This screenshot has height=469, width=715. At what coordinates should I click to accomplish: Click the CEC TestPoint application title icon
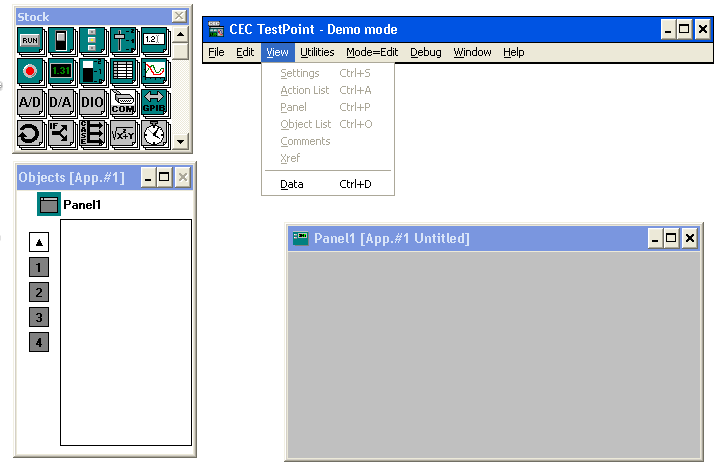tap(216, 29)
